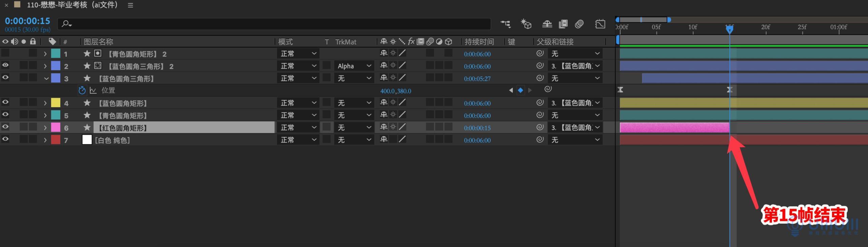Hide layer 5 青色圆角矩形 eye toggle
This screenshot has height=247, width=868.
point(5,114)
